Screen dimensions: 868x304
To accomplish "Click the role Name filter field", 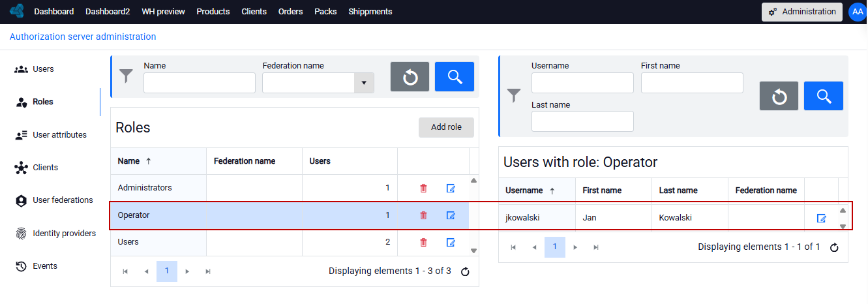I will click(200, 83).
